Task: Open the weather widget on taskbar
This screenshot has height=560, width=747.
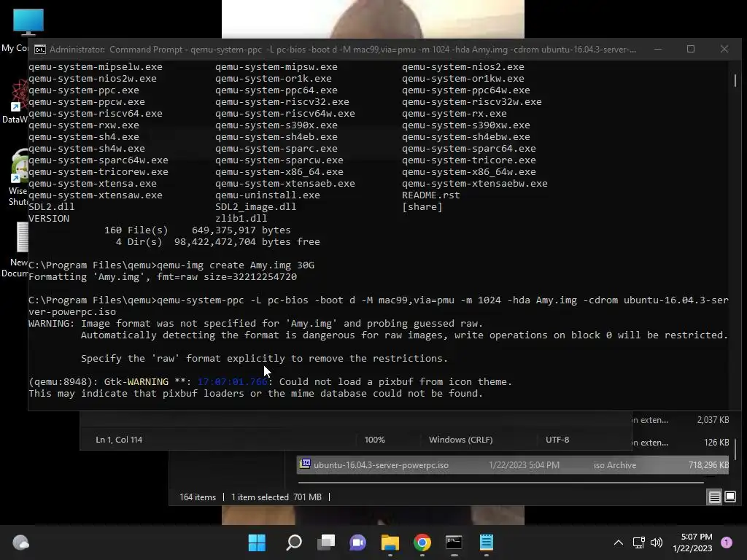Action: [x=20, y=542]
